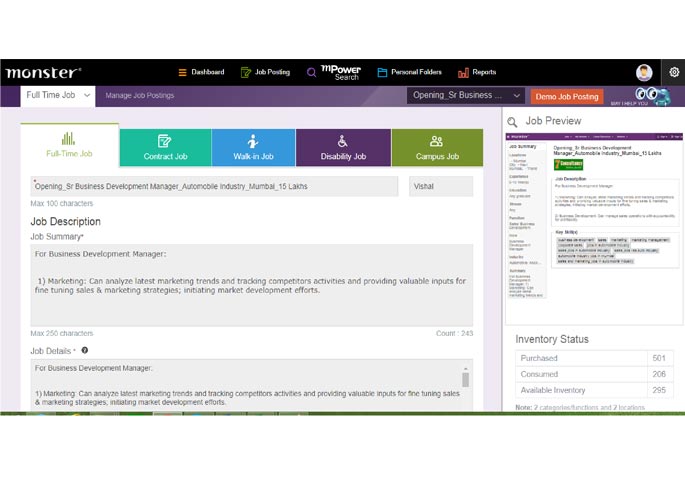This screenshot has width=685, height=500.
Task: Click the Purchased row label
Action: 539,358
